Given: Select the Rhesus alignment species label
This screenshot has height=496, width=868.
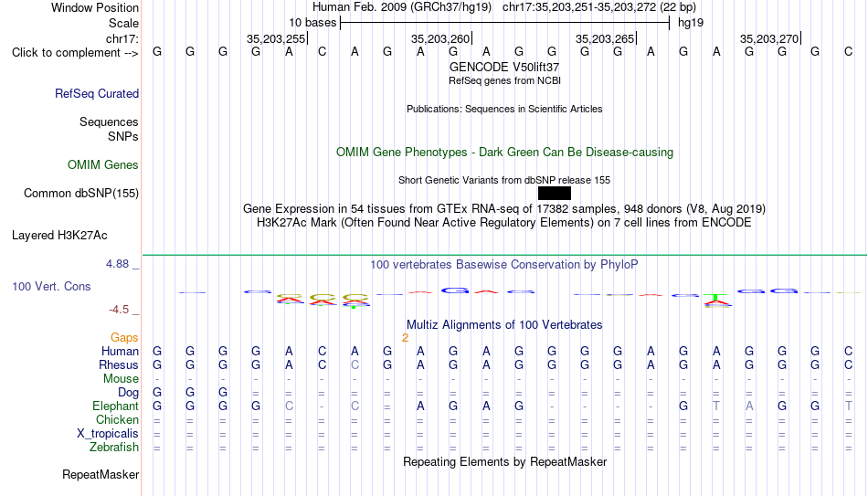Looking at the screenshot, I should tap(119, 365).
